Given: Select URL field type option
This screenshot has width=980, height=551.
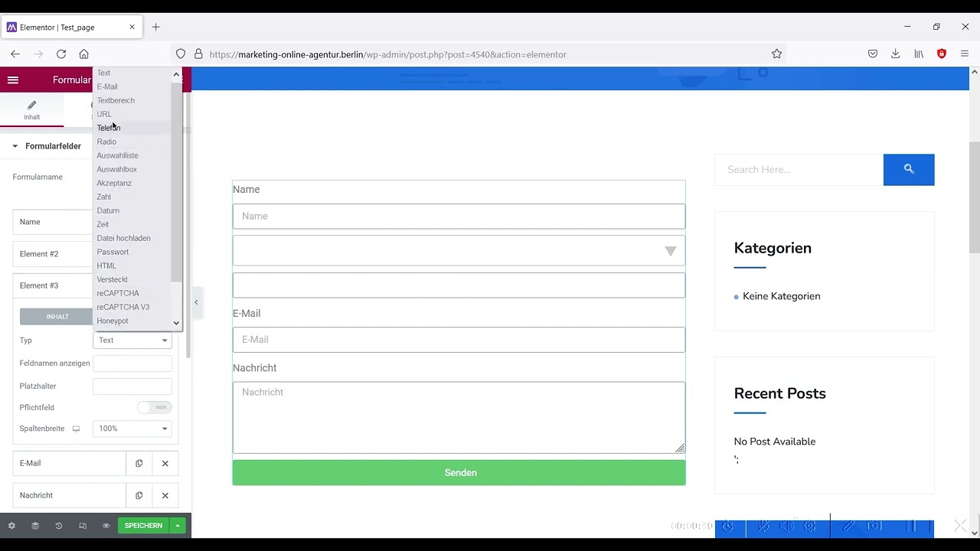Looking at the screenshot, I should [104, 114].
